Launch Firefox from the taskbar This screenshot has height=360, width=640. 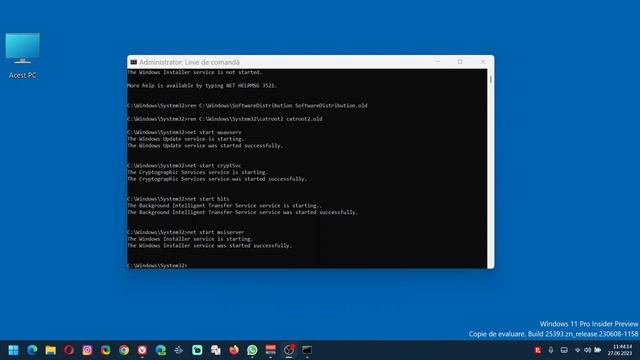coord(234,350)
